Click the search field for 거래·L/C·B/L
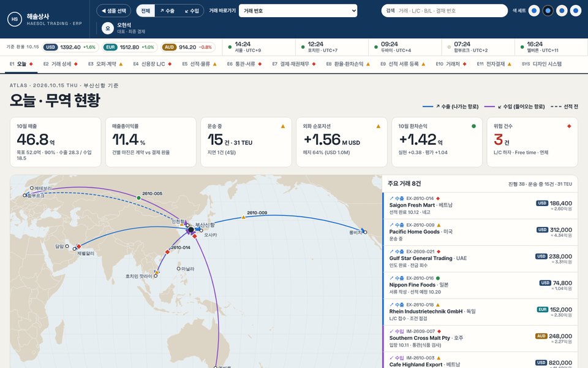Viewport: 588px width, 368px height. [445, 11]
